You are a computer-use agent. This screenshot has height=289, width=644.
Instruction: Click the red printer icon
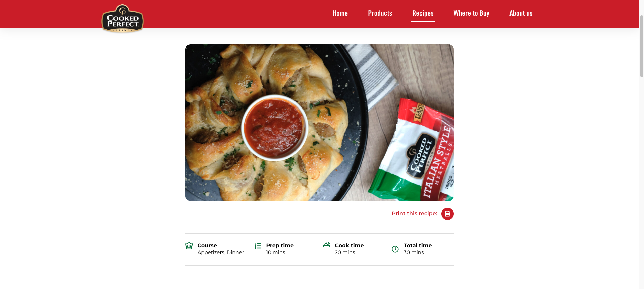coord(447,214)
